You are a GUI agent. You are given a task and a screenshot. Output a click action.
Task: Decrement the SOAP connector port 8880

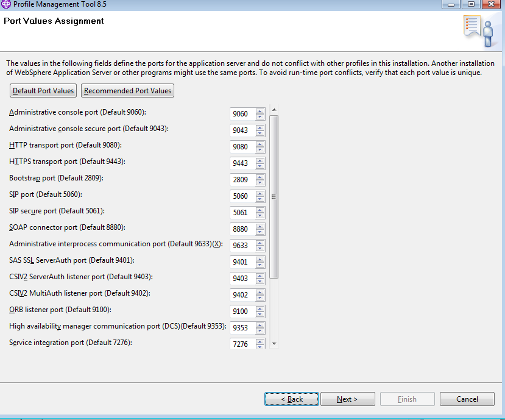(260, 232)
